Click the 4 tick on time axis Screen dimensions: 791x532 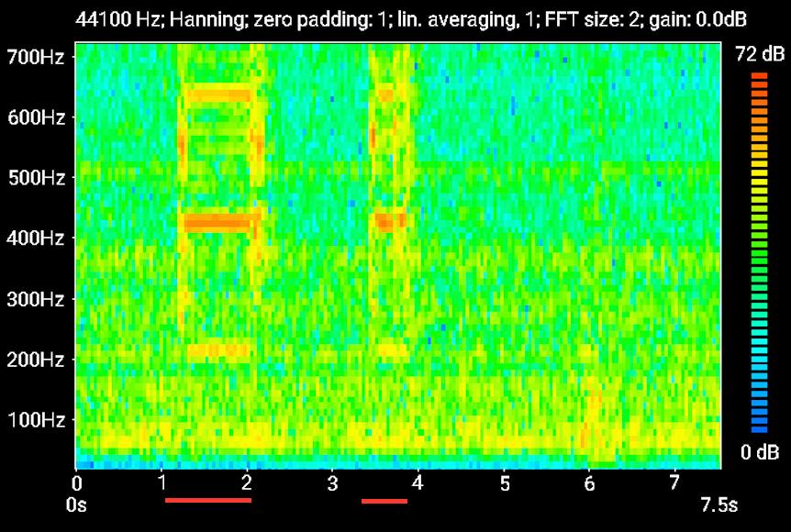click(418, 483)
